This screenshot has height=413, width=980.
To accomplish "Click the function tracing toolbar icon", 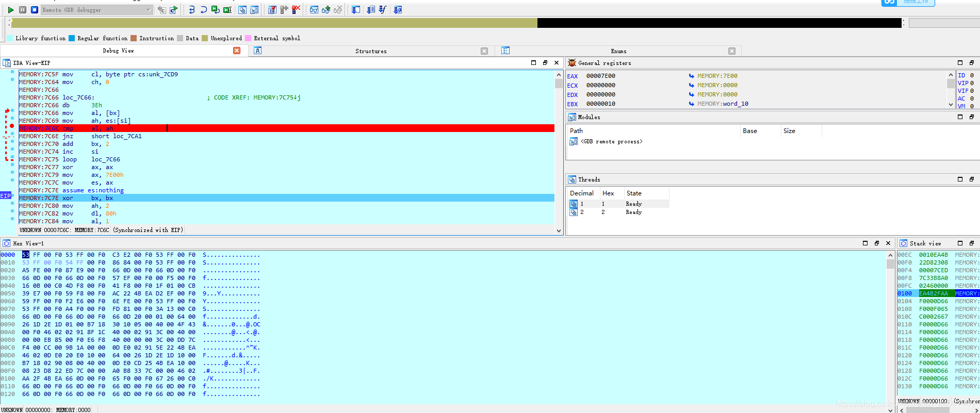I will tap(383, 10).
